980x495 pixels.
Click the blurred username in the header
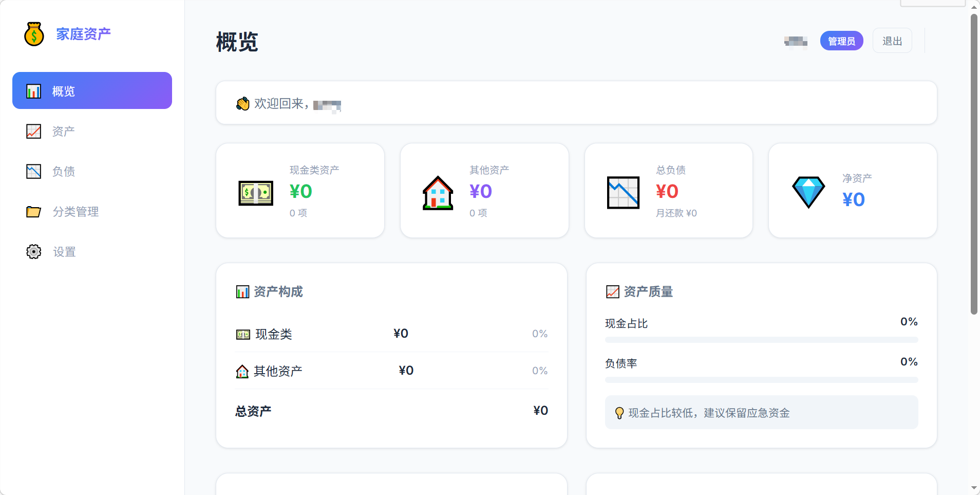click(796, 41)
